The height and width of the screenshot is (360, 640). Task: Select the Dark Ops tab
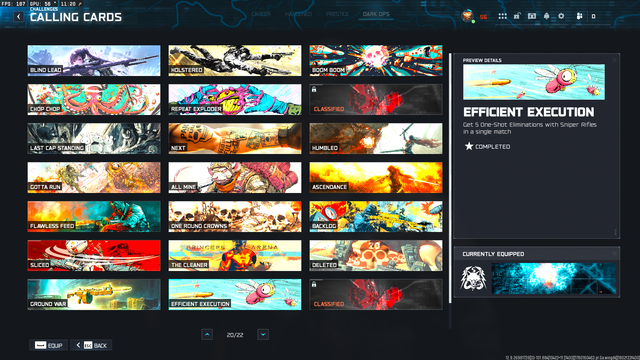pos(376,14)
